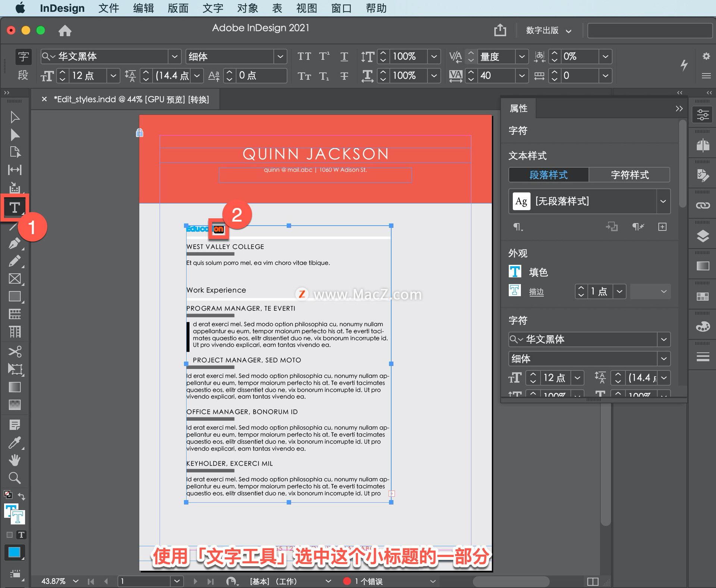The image size is (716, 588).
Task: Open the 对象 menu
Action: (247, 8)
